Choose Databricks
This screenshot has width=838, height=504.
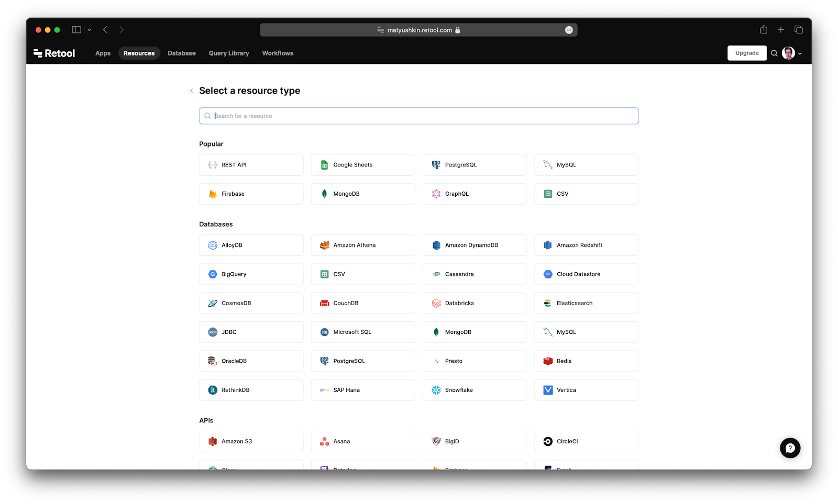(475, 303)
